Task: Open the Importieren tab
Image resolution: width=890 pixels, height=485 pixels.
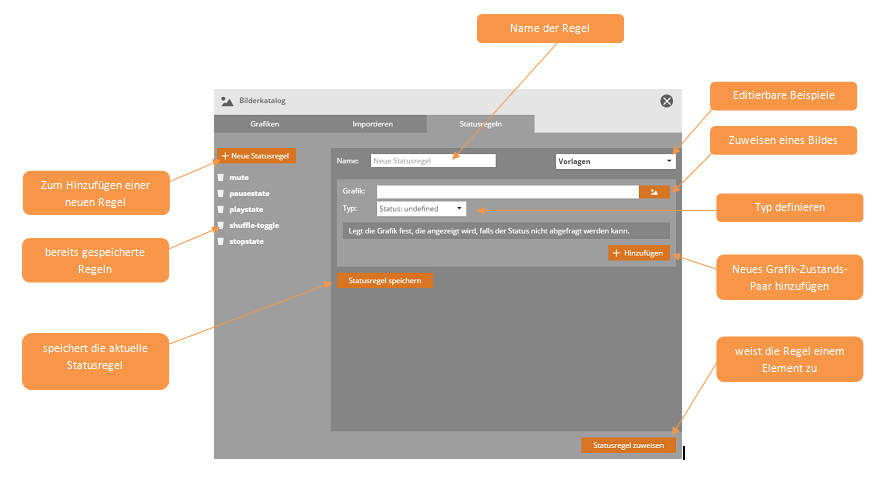Action: pos(372,124)
